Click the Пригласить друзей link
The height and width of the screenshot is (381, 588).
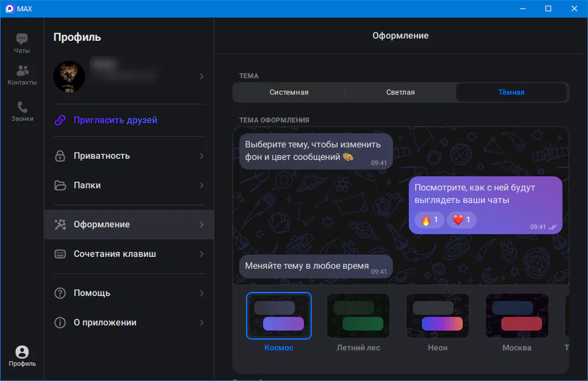pyautogui.click(x=115, y=120)
